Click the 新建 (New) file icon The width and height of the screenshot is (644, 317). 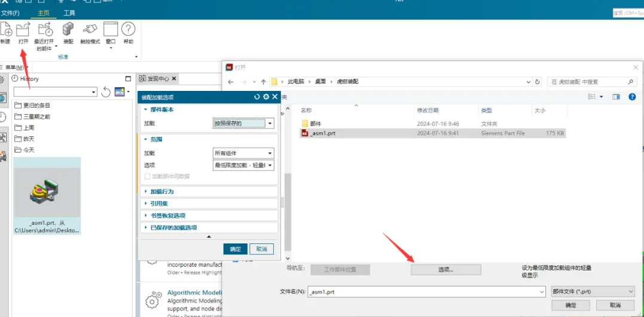pyautogui.click(x=5, y=30)
